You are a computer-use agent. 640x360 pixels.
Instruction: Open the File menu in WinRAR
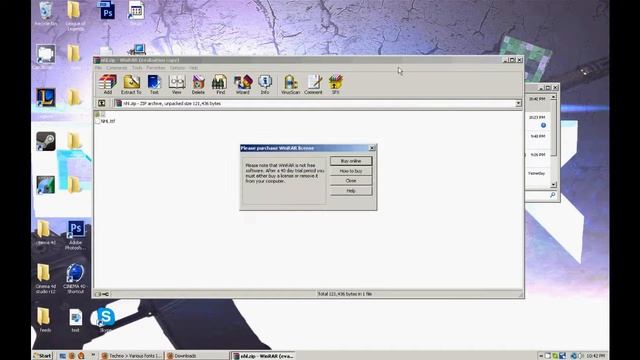click(98, 68)
